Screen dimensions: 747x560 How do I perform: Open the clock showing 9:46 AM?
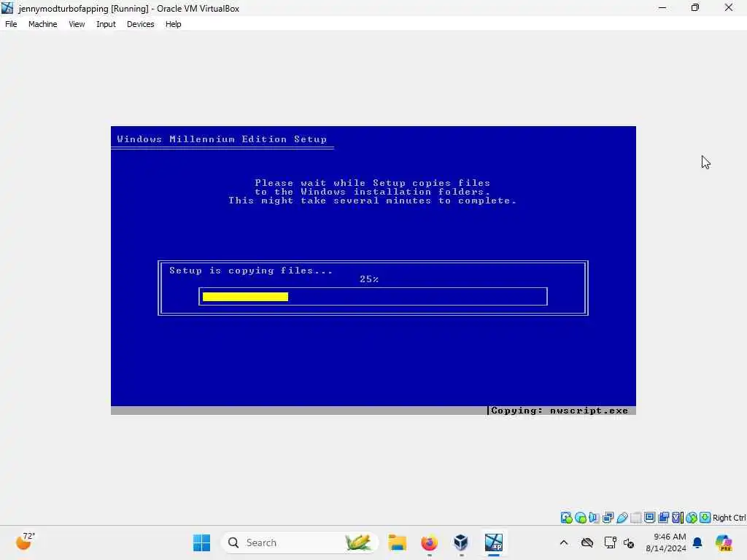click(x=666, y=542)
